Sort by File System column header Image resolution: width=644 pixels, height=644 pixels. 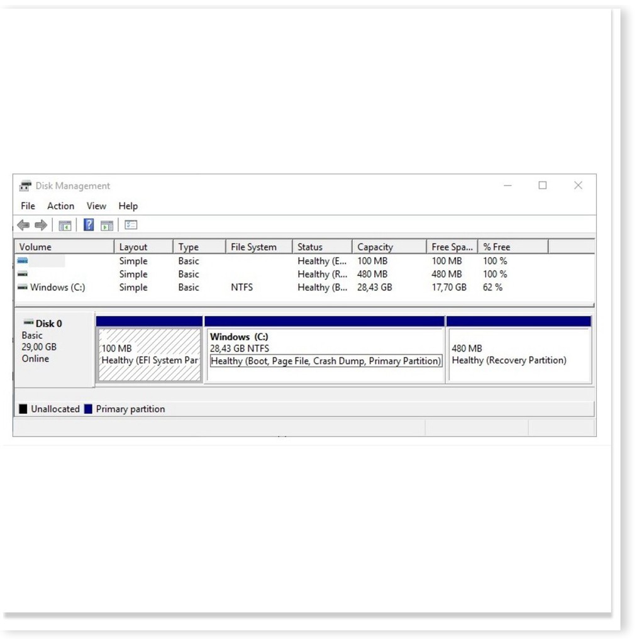[x=258, y=247]
